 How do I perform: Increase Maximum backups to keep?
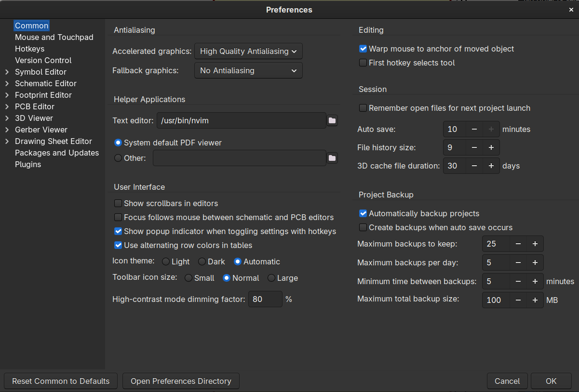click(x=535, y=244)
